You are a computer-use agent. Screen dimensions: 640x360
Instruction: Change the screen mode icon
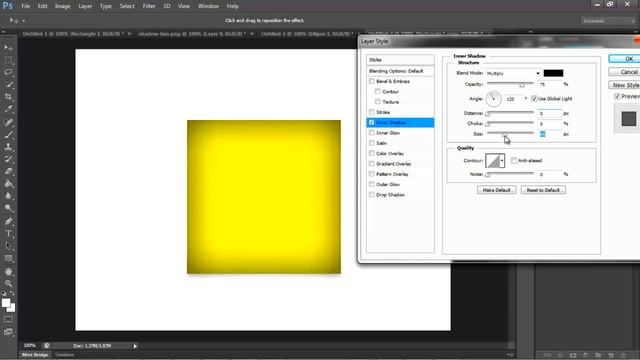[8, 332]
